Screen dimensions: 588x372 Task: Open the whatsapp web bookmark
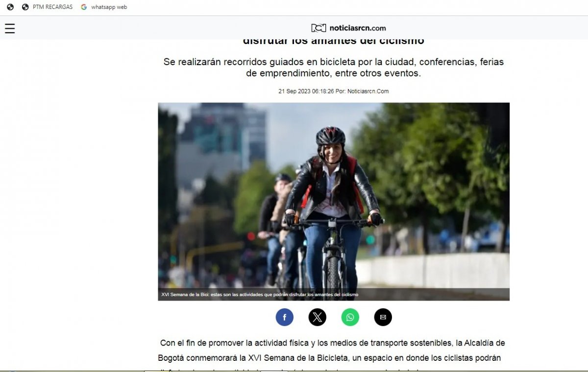pos(104,7)
